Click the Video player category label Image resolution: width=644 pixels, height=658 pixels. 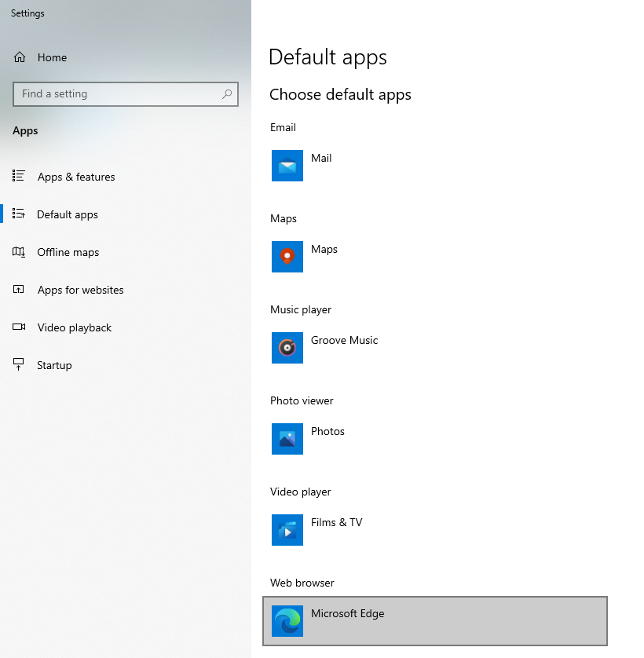click(x=301, y=492)
